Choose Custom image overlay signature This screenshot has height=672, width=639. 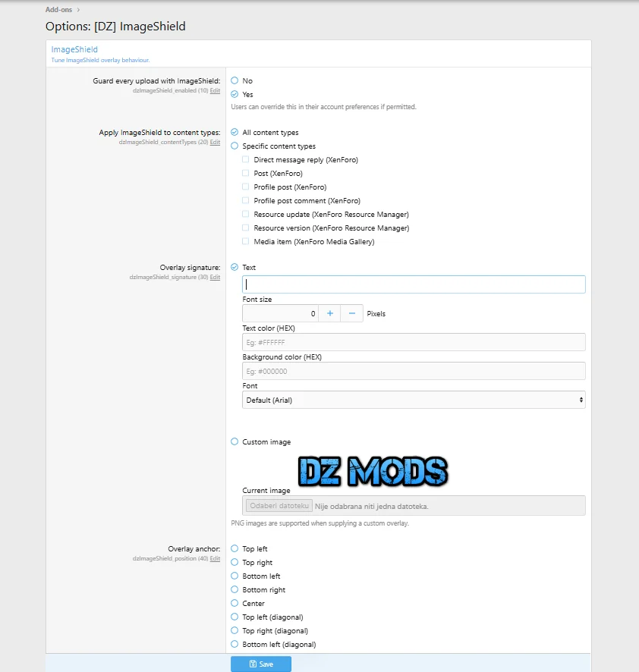(235, 442)
